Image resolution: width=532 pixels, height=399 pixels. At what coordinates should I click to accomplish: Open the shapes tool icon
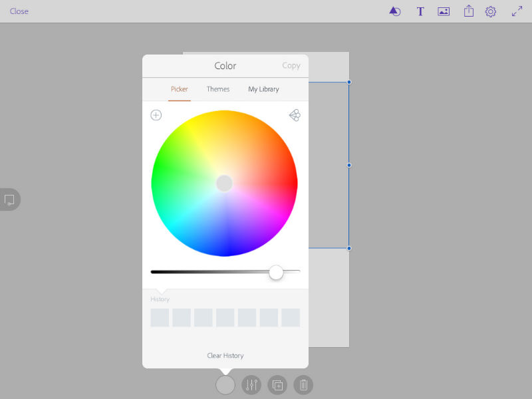pos(394,11)
